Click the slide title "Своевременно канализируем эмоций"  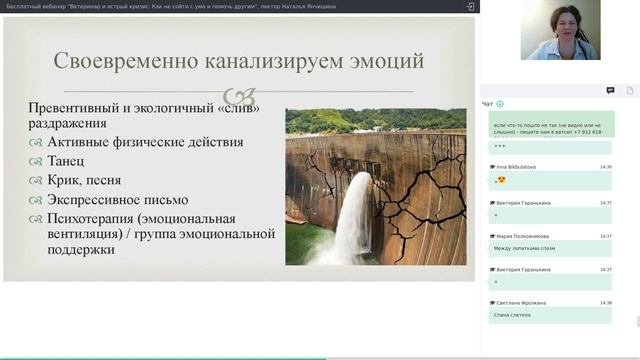pos(239,61)
